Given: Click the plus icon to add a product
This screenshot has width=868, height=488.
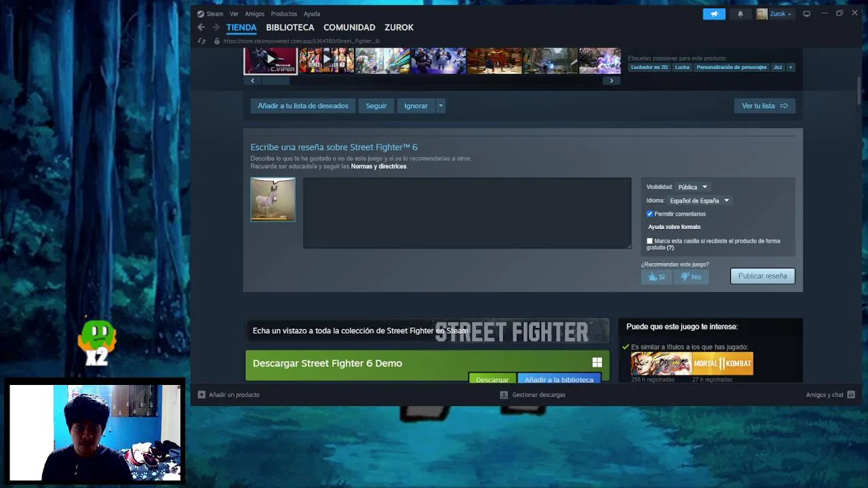Looking at the screenshot, I should [x=201, y=394].
